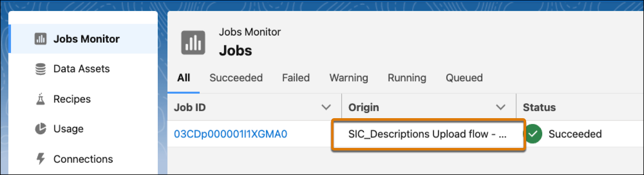Viewport: 644px width, 175px height.
Task: Open the Origin column dropdown chevron
Action: coord(500,107)
